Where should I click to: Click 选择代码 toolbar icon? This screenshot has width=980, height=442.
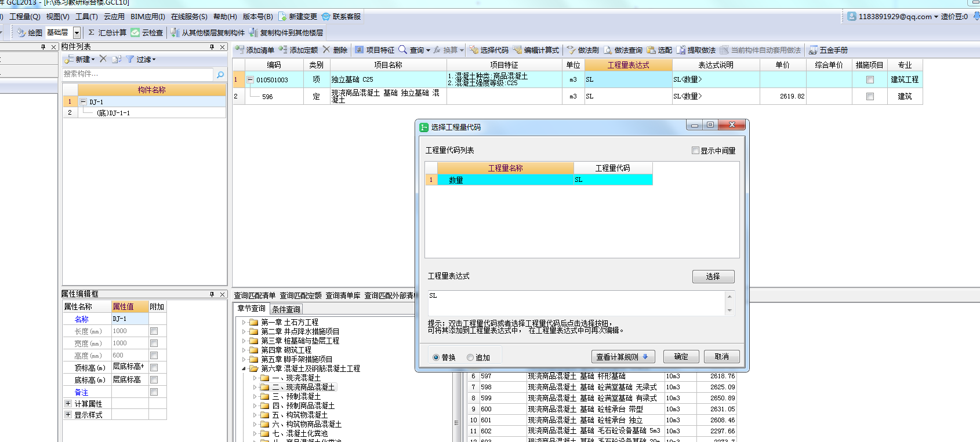click(x=474, y=50)
